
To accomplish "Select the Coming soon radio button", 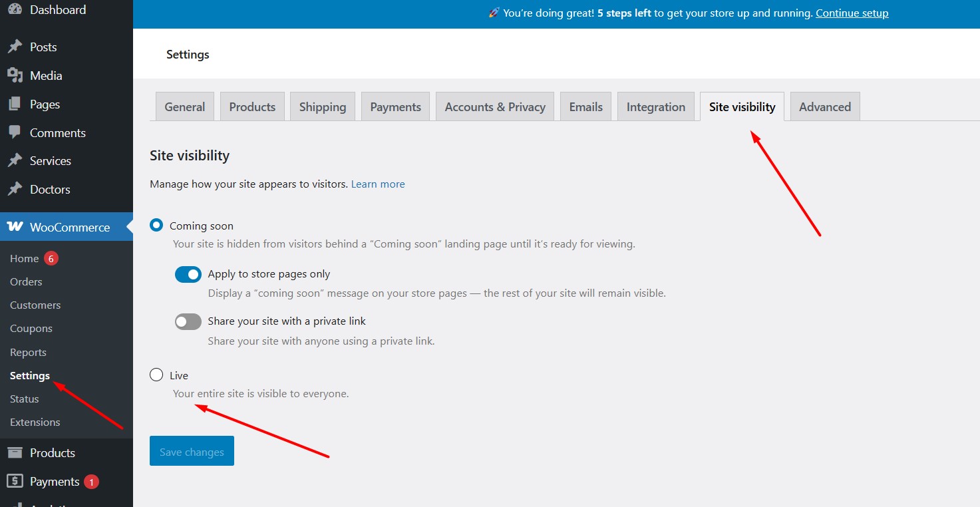I will tap(156, 226).
